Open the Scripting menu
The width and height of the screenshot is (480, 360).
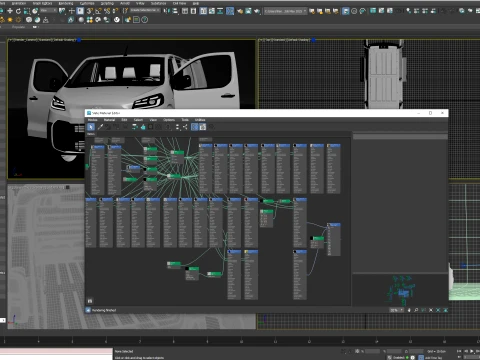tap(107, 3)
